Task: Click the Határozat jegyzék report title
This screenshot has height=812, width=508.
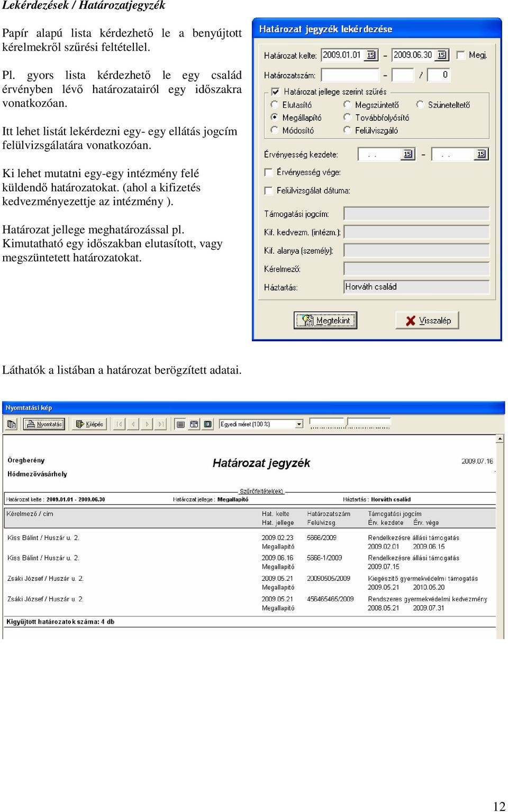Action: tap(261, 463)
